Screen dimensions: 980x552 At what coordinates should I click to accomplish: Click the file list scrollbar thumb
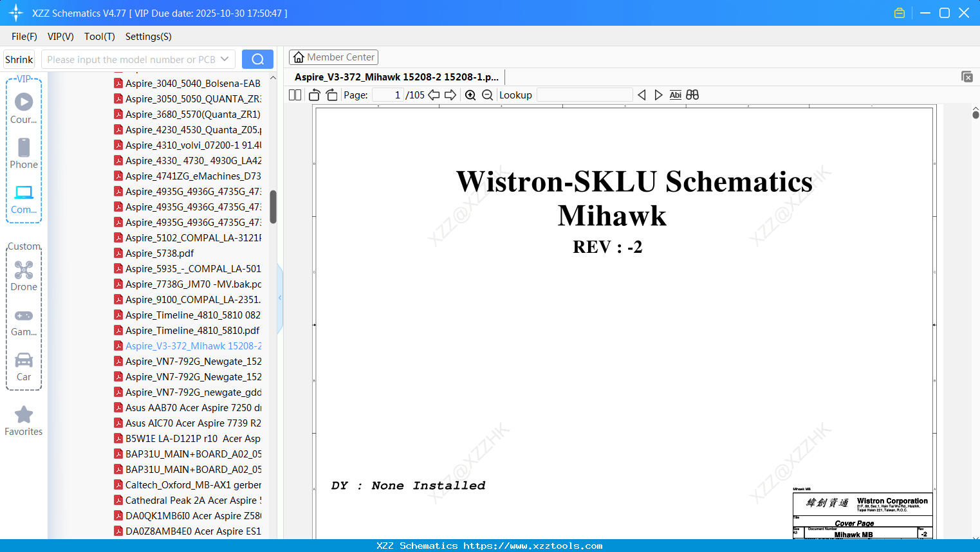(x=273, y=207)
